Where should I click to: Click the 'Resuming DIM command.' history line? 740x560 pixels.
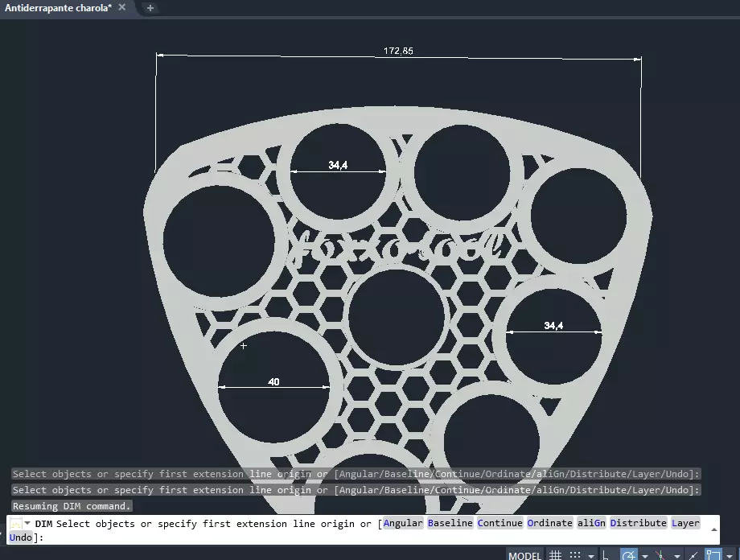pos(72,506)
